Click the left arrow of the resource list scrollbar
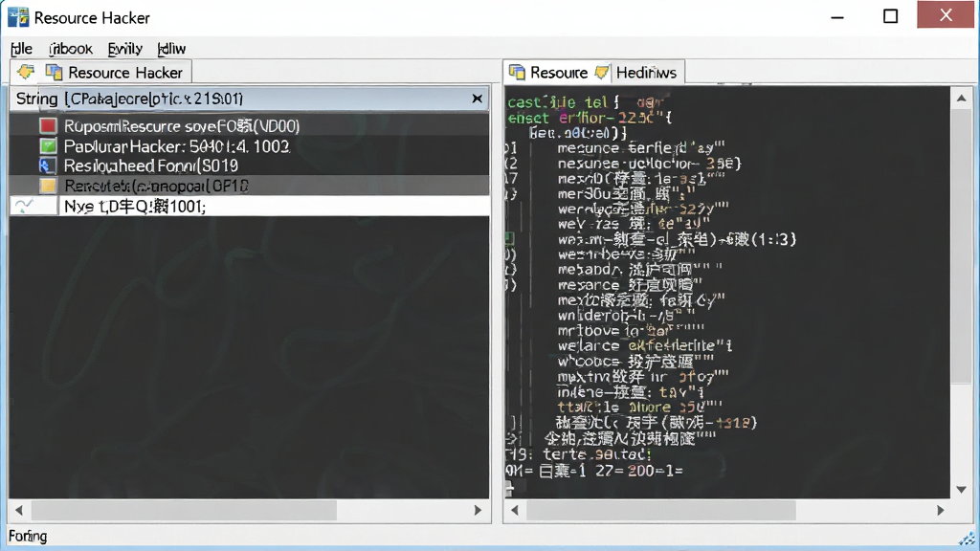 click(x=19, y=511)
